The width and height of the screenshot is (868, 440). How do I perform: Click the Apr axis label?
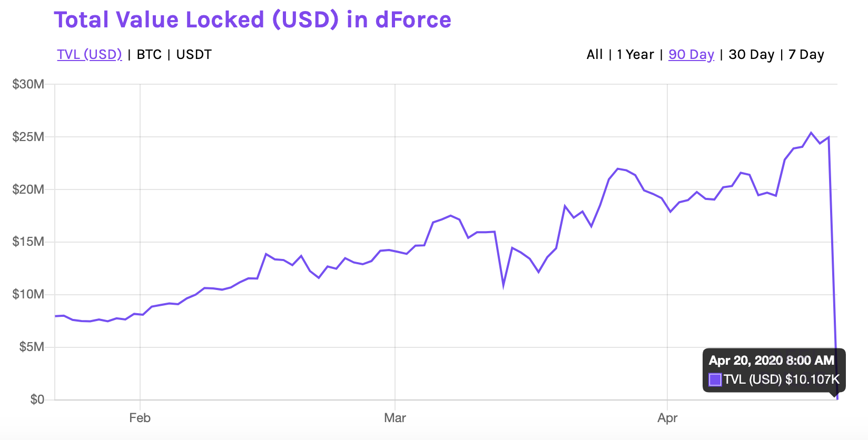pyautogui.click(x=668, y=417)
